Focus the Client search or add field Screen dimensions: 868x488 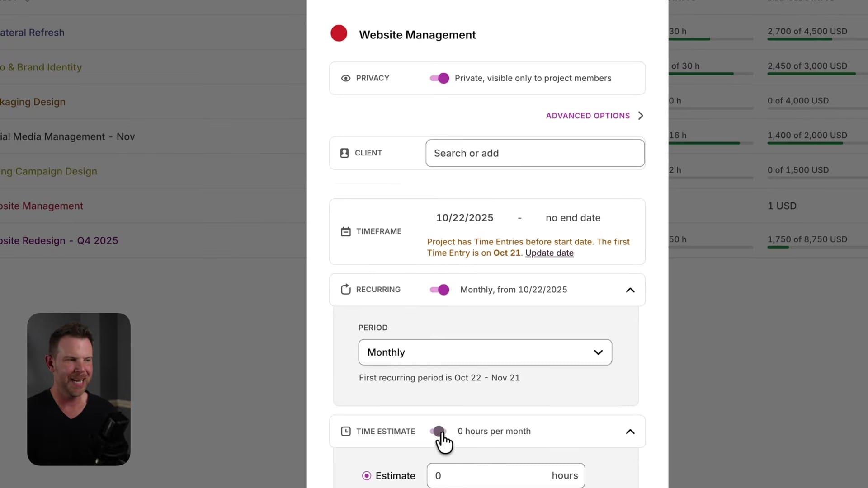(535, 153)
